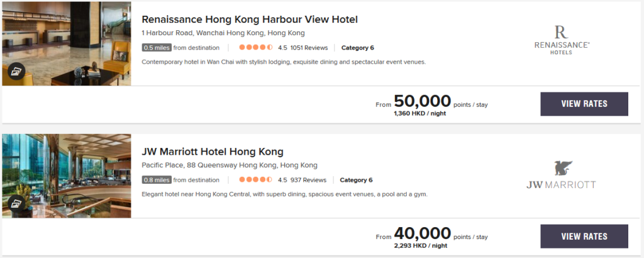Read the 1051 Reviews for Renaissance
This screenshot has width=644, height=258.
(308, 47)
